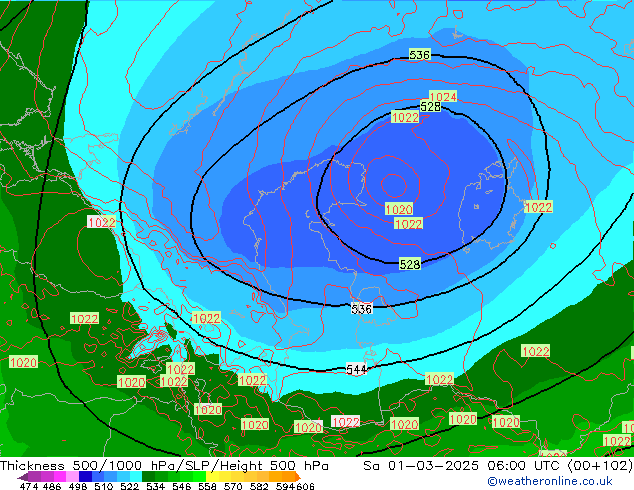Pick the bright lime green legend swatch
634x490 pixels.
tap(199, 476)
